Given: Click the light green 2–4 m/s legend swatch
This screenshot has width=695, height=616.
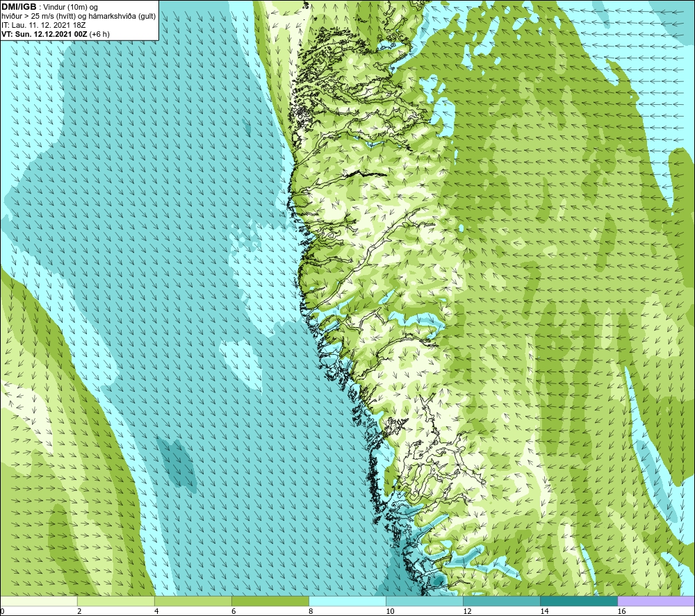Looking at the screenshot, I should tap(116, 601).
